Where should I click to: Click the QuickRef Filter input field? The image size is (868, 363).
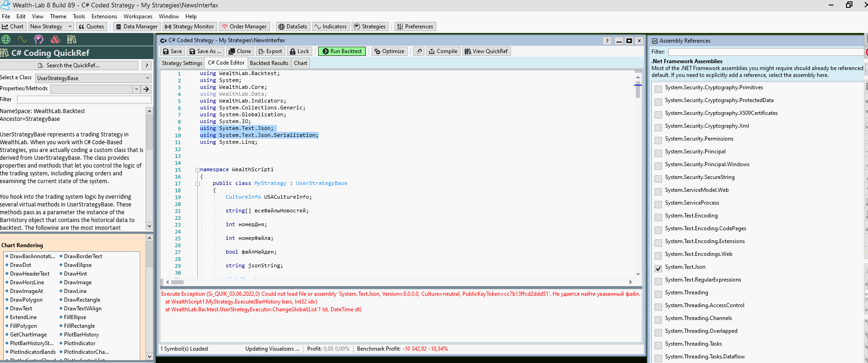84,99
